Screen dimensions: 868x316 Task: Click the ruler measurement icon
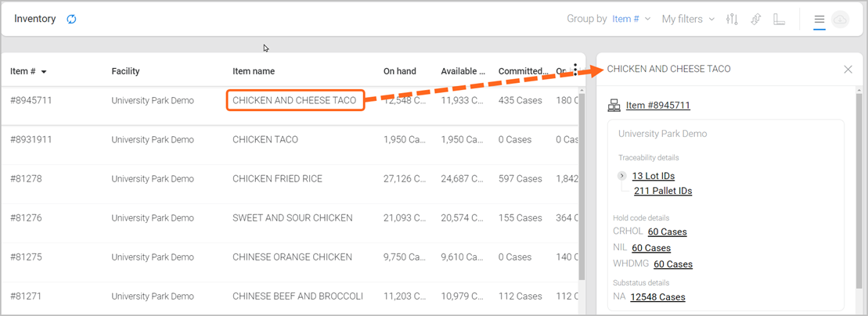coord(780,19)
